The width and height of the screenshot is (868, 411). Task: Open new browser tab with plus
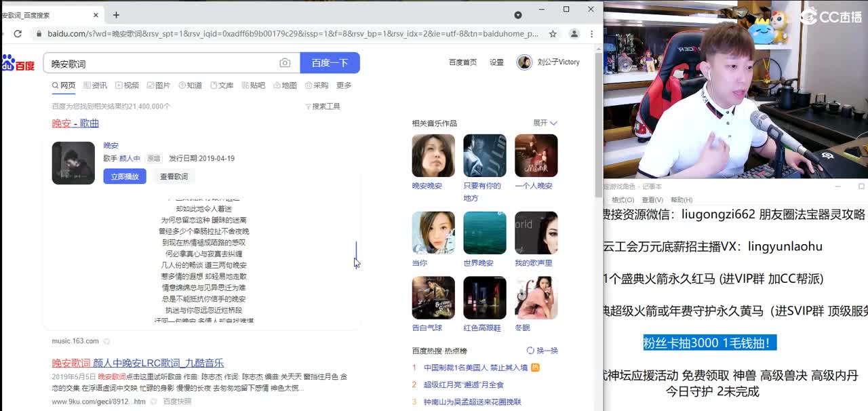116,15
